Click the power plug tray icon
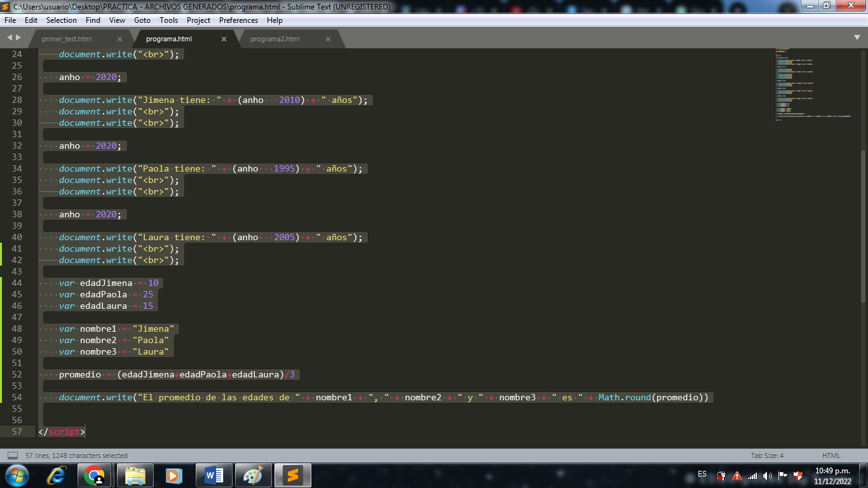The image size is (868, 488). [x=722, y=475]
